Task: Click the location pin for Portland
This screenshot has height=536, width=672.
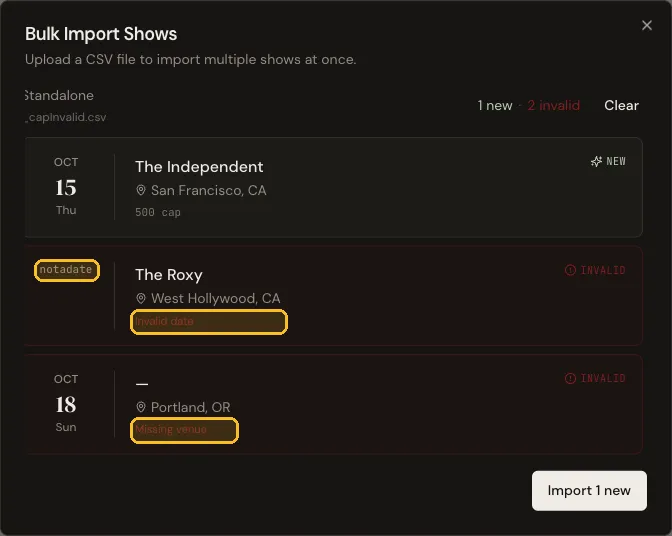Action: [141, 407]
